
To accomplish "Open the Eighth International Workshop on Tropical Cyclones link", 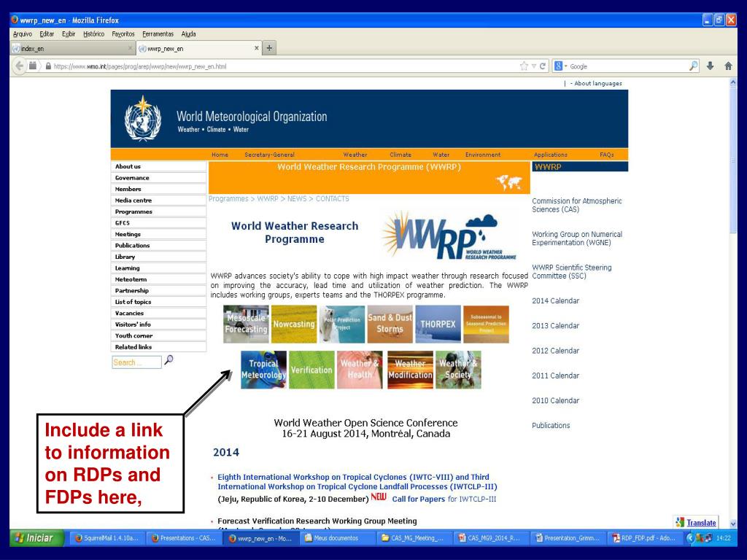I will [357, 482].
